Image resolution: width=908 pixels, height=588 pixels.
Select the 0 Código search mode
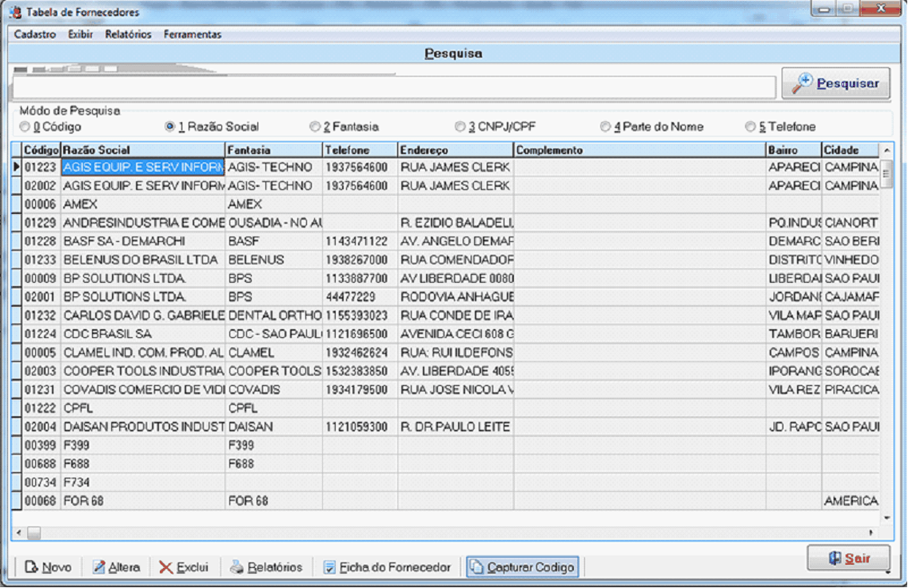pyautogui.click(x=26, y=127)
